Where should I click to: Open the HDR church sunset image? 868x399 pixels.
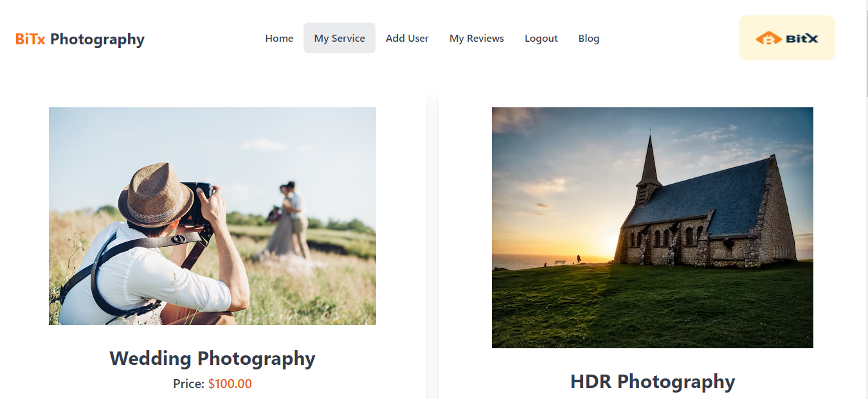[653, 227]
